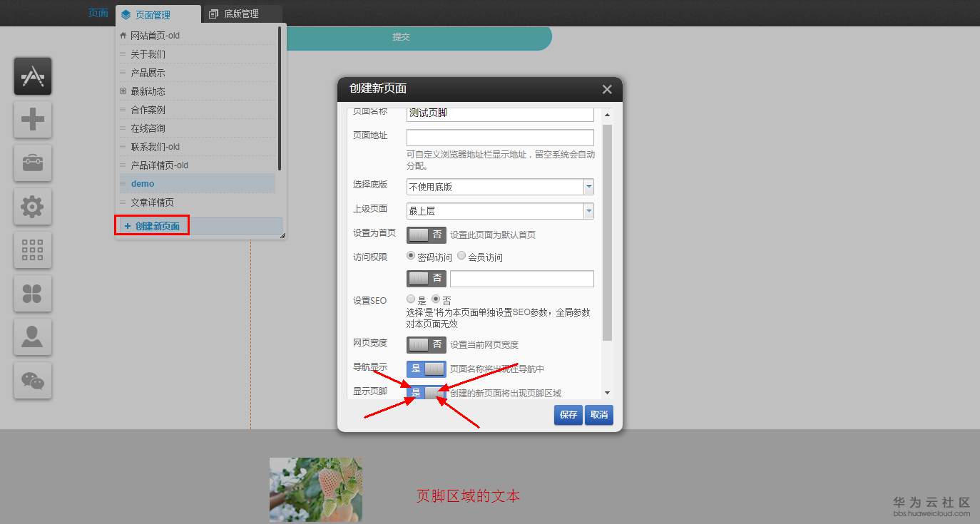Image resolution: width=980 pixels, height=524 pixels.
Task: Click the home icon beside 网站首页-old
Action: [x=123, y=36]
